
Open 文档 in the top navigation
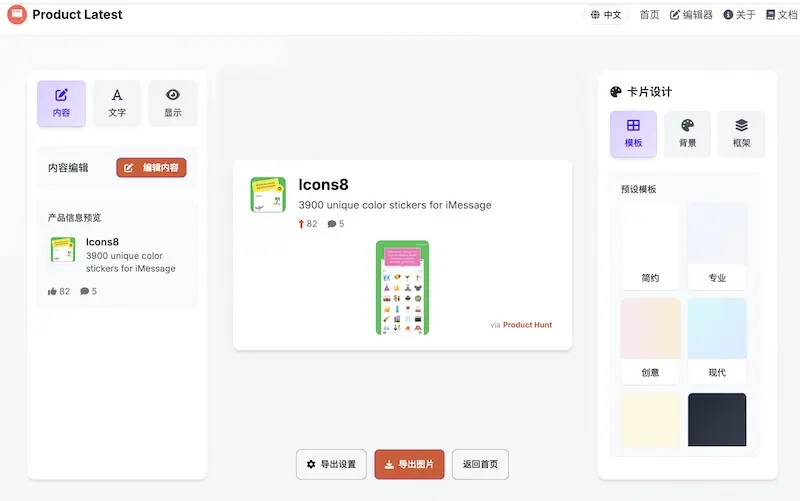click(x=782, y=15)
